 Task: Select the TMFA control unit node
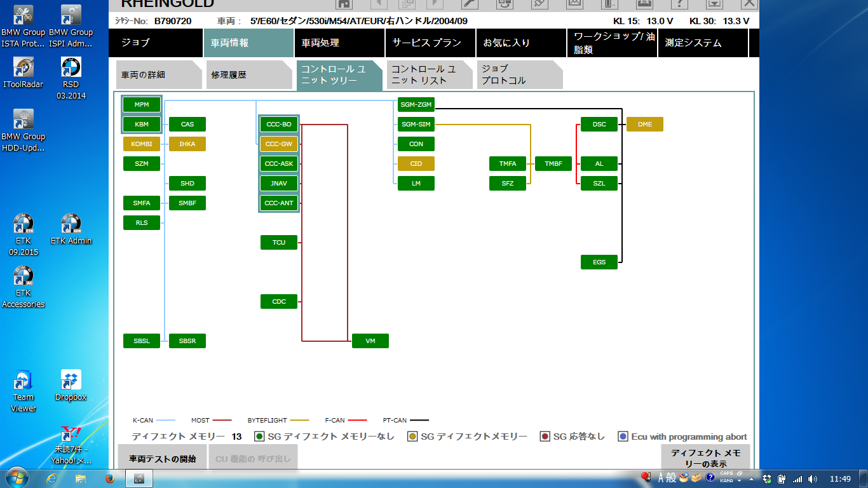tap(508, 164)
